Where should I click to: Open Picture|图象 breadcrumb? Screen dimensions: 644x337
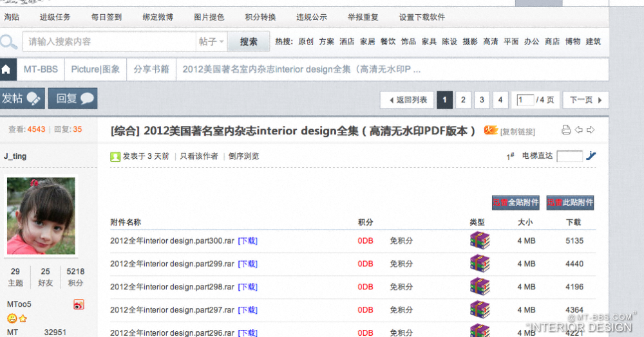pos(95,69)
